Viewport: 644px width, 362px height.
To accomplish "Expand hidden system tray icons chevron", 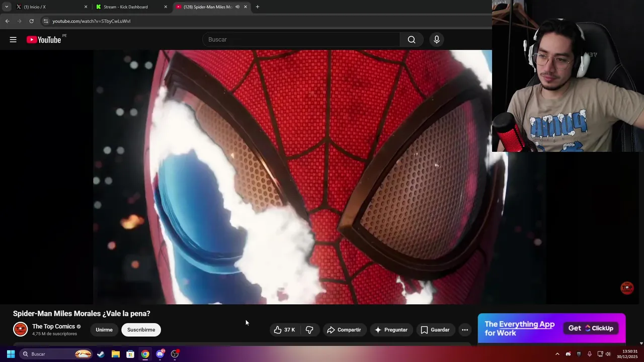I will (557, 354).
